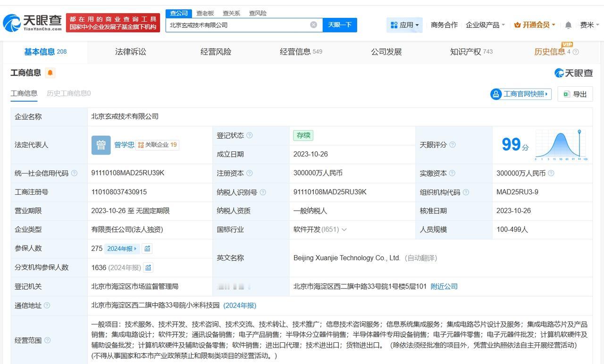
Task: Clear the search box with the X icon
Action: (313, 25)
